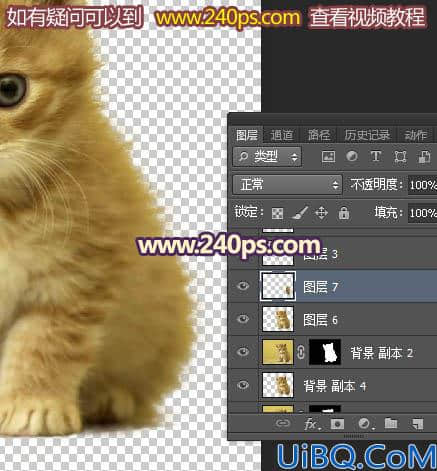Image resolution: width=437 pixels, height=471 pixels.
Task: Toggle lock image pixels brush icon
Action: [x=299, y=213]
